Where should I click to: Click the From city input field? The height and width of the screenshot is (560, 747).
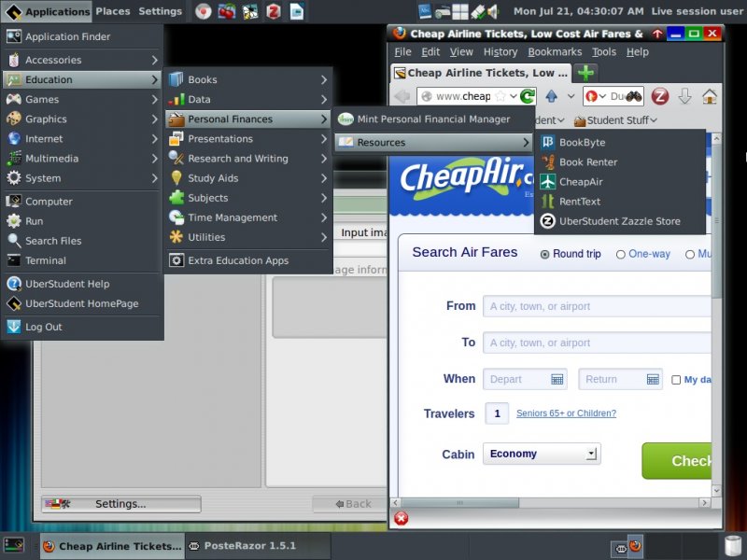tap(597, 306)
